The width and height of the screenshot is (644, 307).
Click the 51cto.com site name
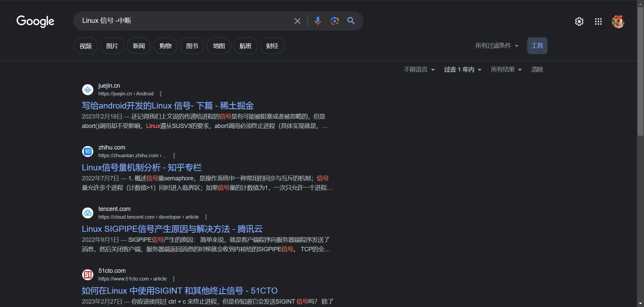(x=112, y=271)
